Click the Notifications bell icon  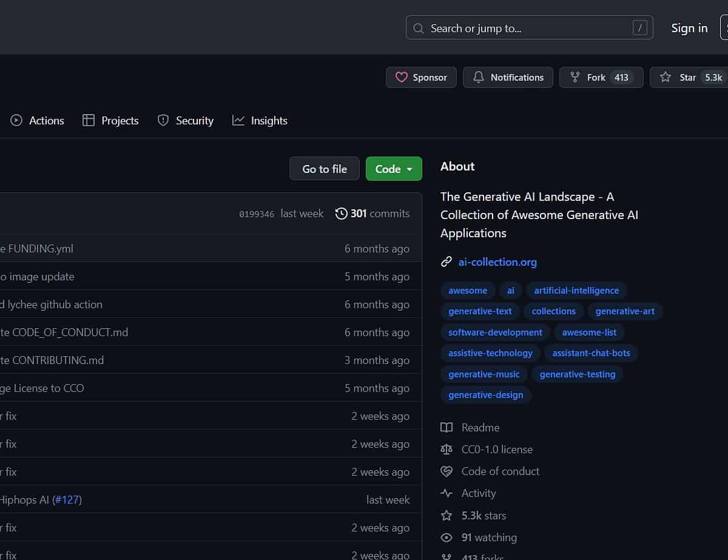[x=479, y=77]
